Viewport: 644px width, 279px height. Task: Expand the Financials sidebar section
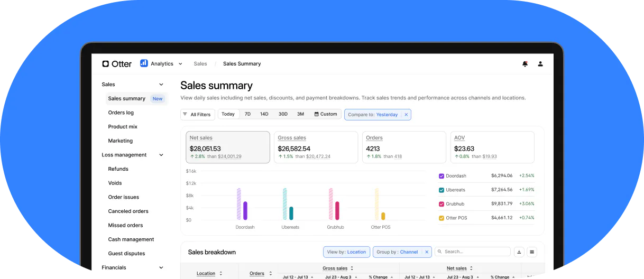[x=161, y=267]
